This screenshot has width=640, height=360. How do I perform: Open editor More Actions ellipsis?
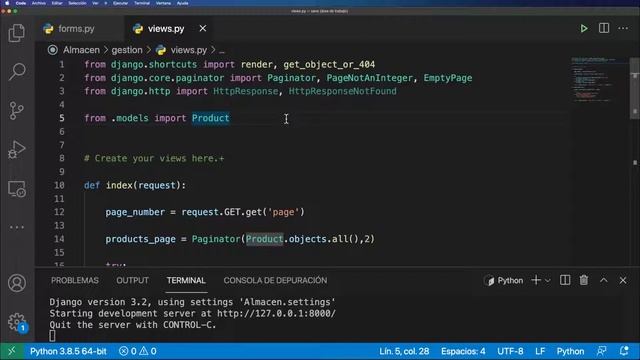coord(623,28)
